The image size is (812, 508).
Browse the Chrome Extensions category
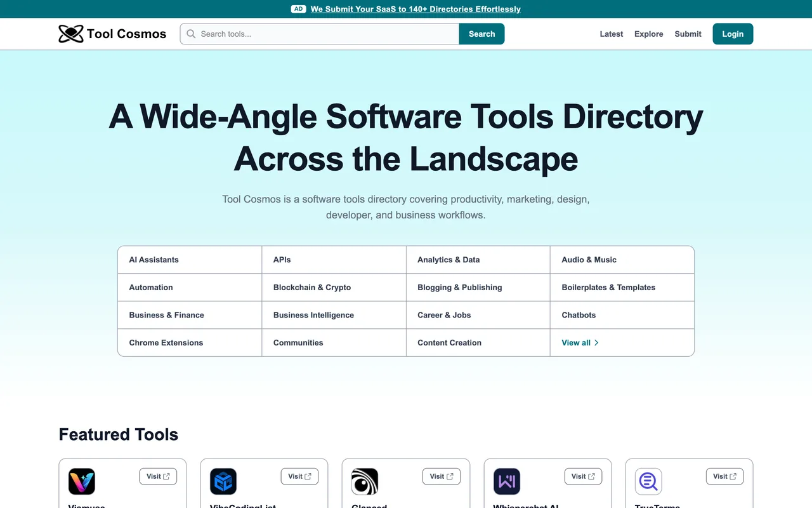tap(190, 342)
